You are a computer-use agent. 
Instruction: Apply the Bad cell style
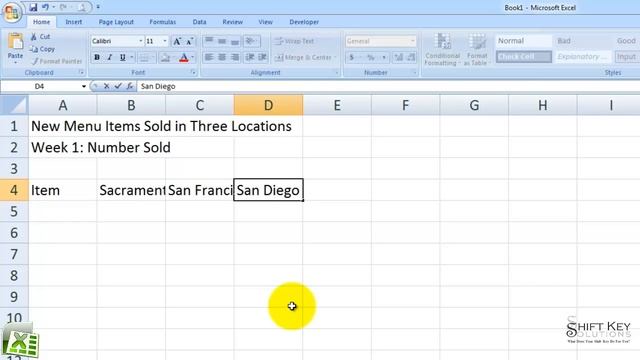tap(583, 41)
